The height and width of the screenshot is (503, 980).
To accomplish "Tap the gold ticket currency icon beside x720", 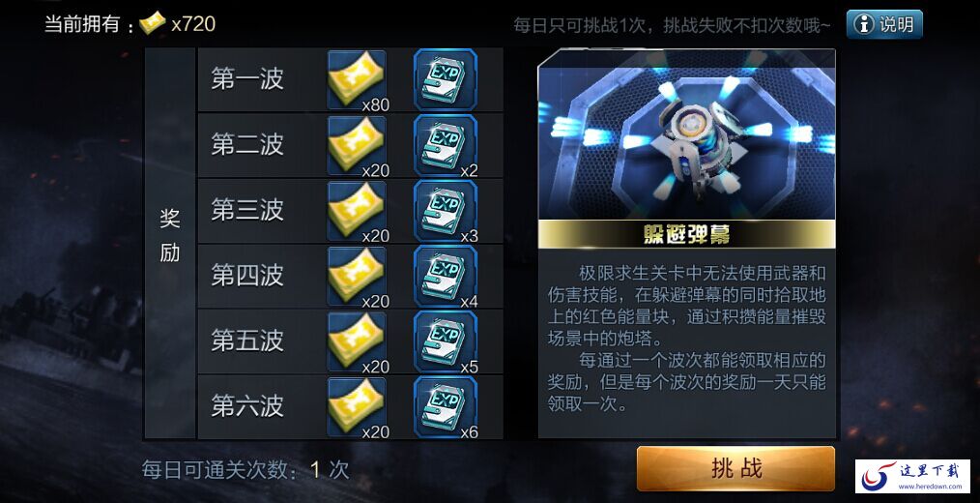I will [x=152, y=24].
